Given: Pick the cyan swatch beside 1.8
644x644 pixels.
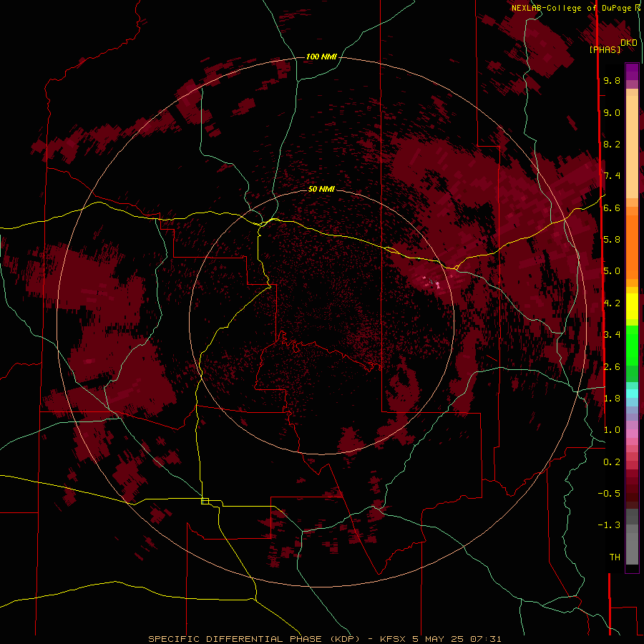Looking at the screenshot, I should pos(632,394).
